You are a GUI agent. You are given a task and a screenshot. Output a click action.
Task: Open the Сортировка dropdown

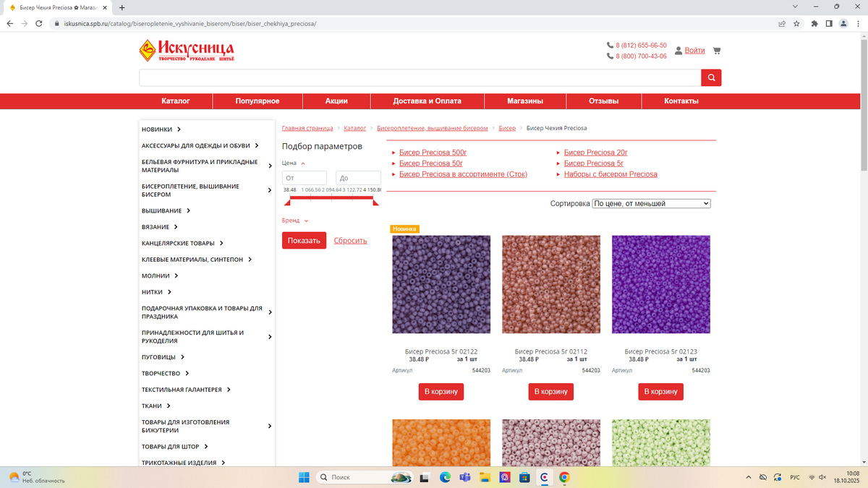pos(652,204)
